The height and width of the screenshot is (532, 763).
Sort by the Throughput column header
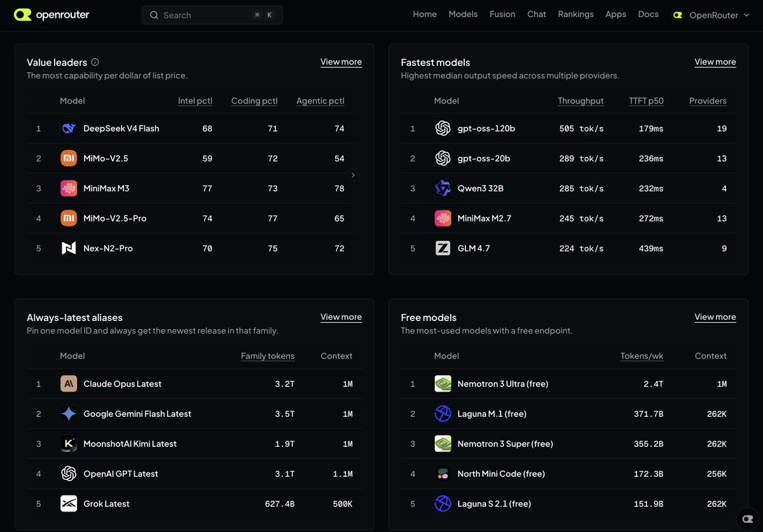pos(581,100)
